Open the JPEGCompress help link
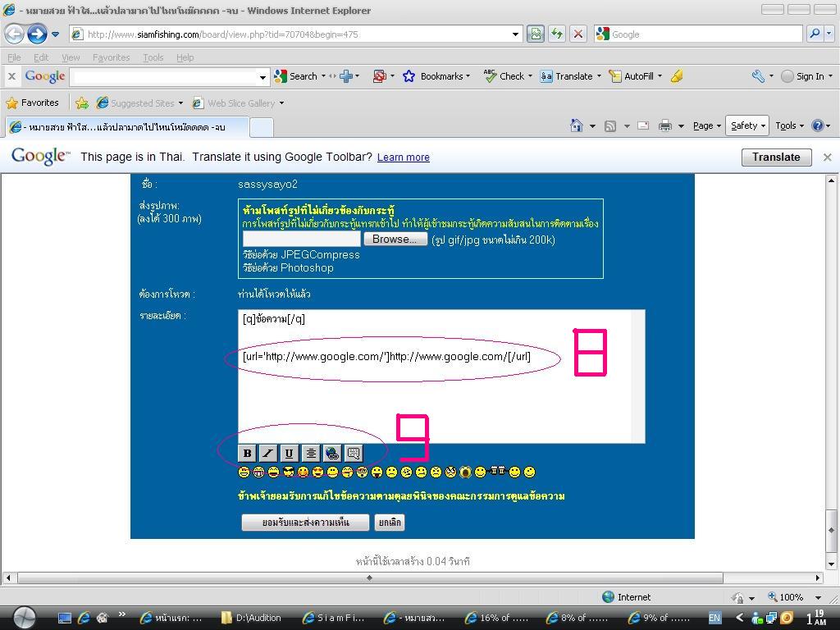The height and width of the screenshot is (630, 840). tap(301, 254)
